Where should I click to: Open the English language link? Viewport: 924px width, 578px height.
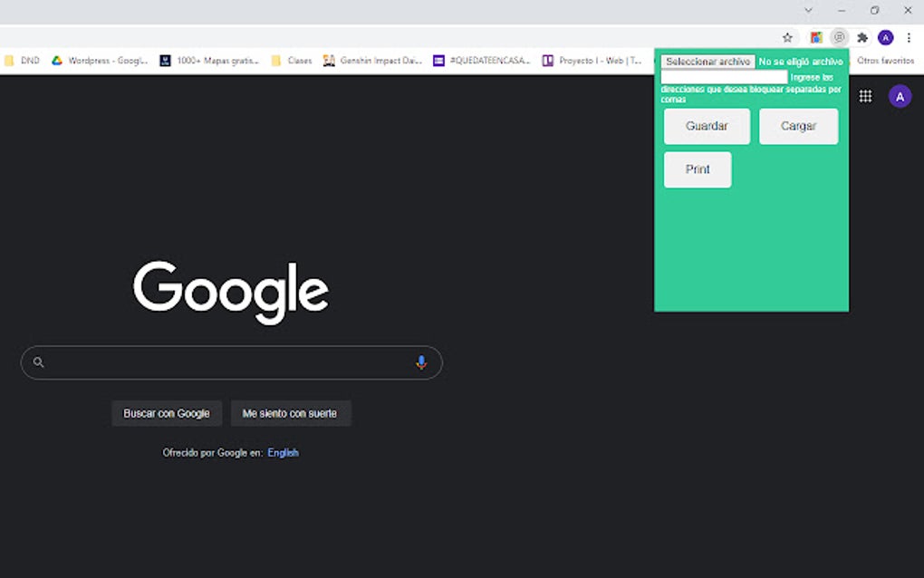coord(283,452)
